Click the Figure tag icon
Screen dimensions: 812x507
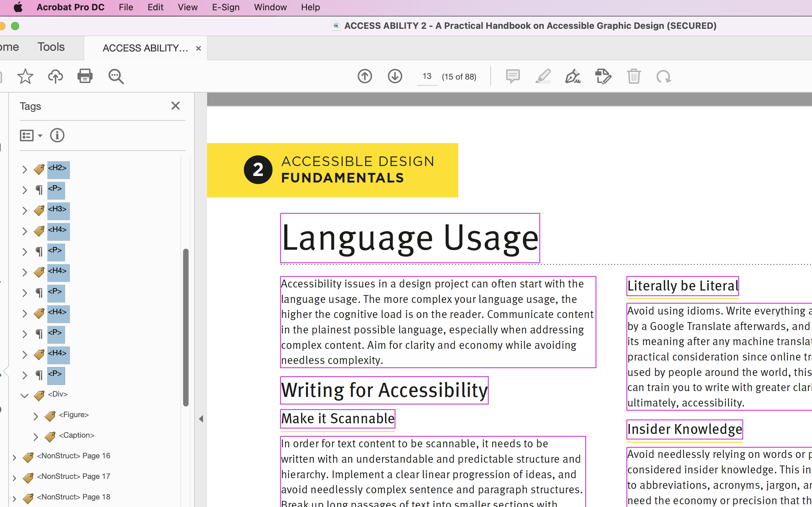click(50, 416)
